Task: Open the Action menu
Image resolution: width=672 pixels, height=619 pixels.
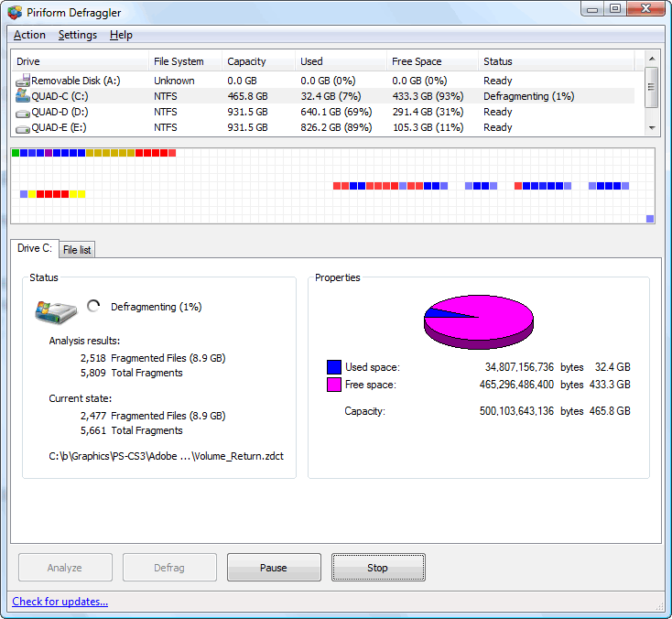Action: coord(29,35)
